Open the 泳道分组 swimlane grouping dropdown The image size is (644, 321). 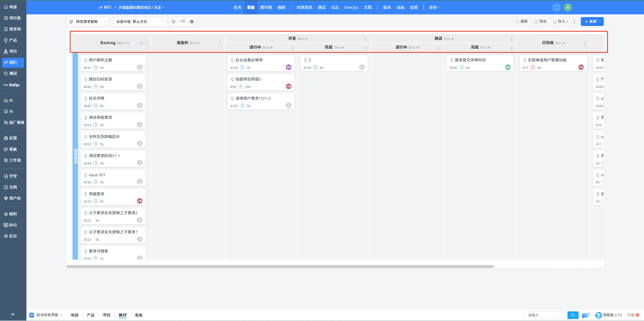[140, 22]
